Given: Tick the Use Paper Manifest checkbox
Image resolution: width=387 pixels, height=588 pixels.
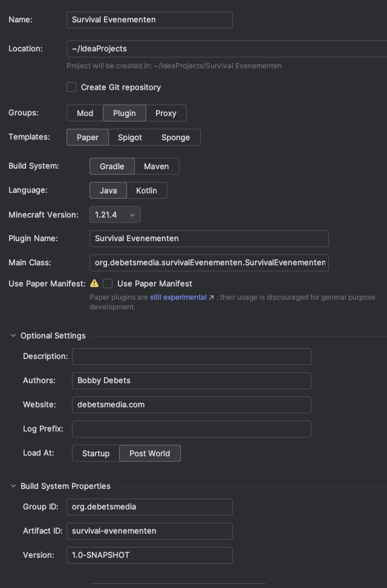Looking at the screenshot, I should point(108,283).
